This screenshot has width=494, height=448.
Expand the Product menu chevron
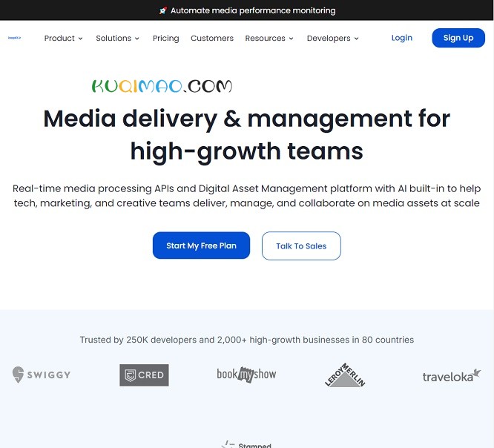tap(80, 39)
